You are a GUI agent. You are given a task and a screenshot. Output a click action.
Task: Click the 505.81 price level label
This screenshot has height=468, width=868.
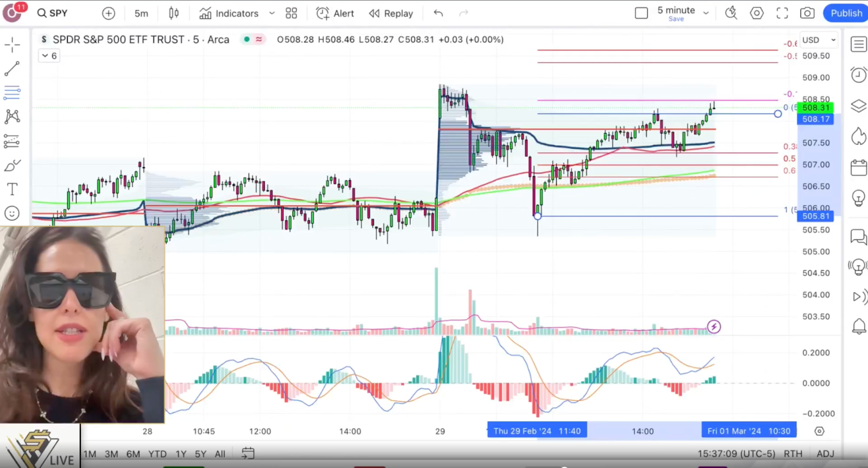click(816, 216)
